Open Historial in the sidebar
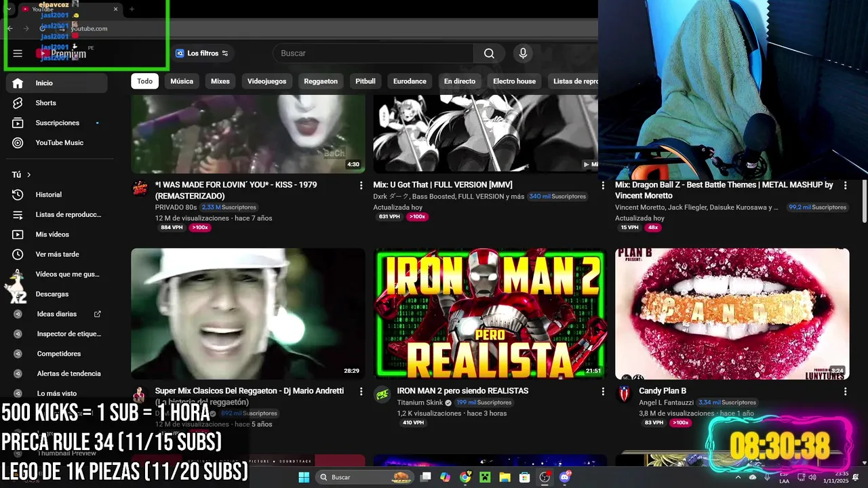Screen dimensions: 868x488 point(57,195)
